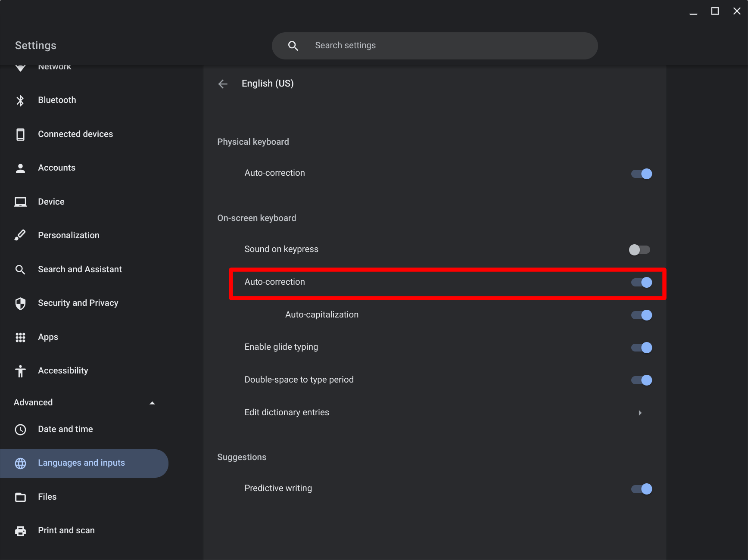Click the back arrow from English (US)
748x560 pixels.
tap(223, 84)
